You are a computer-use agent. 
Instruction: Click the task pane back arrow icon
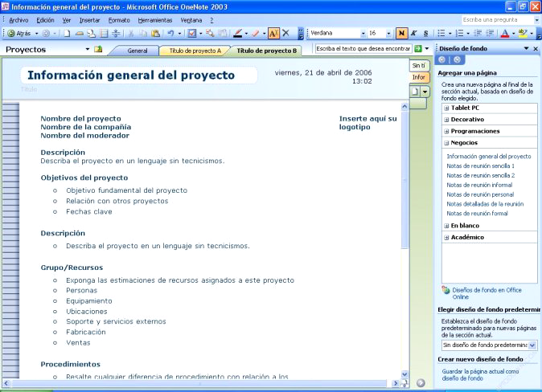(x=443, y=59)
